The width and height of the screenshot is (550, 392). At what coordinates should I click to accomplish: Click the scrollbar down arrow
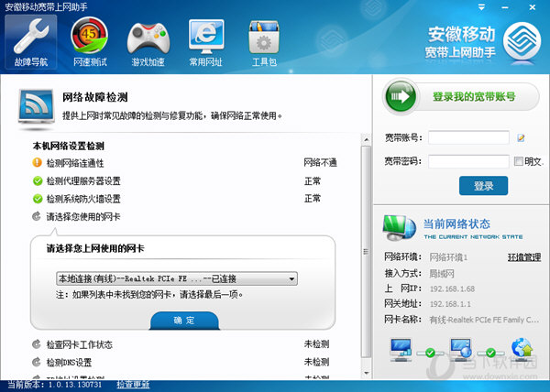[366, 373]
